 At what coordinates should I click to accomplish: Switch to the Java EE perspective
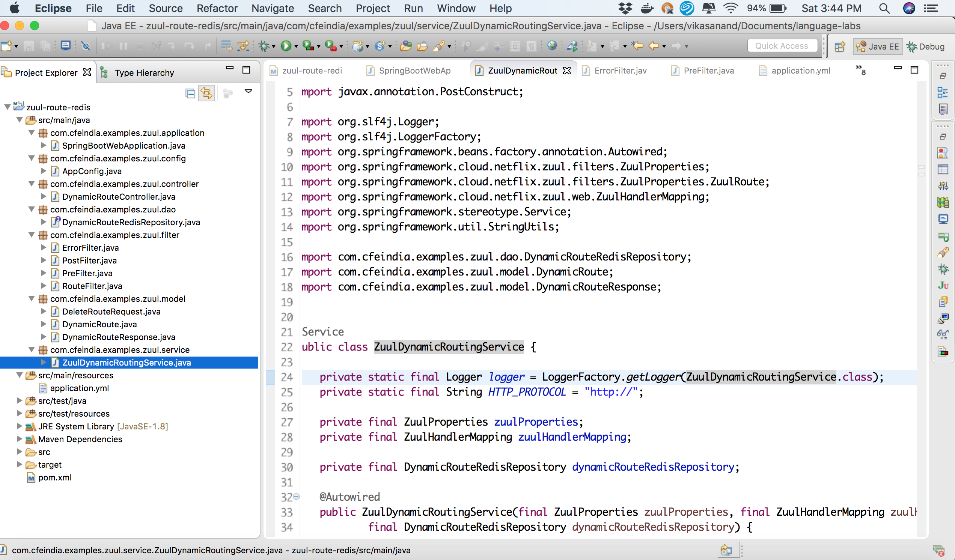[x=877, y=47]
